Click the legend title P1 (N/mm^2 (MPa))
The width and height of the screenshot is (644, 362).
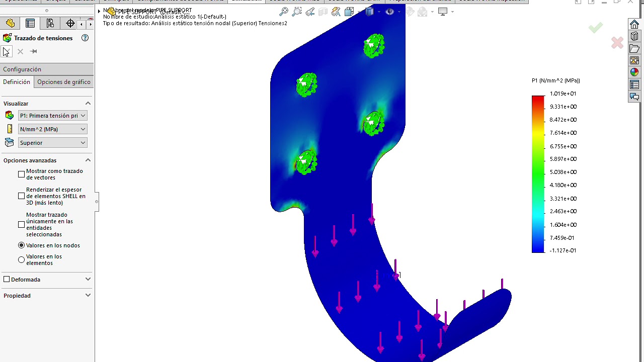point(556,80)
